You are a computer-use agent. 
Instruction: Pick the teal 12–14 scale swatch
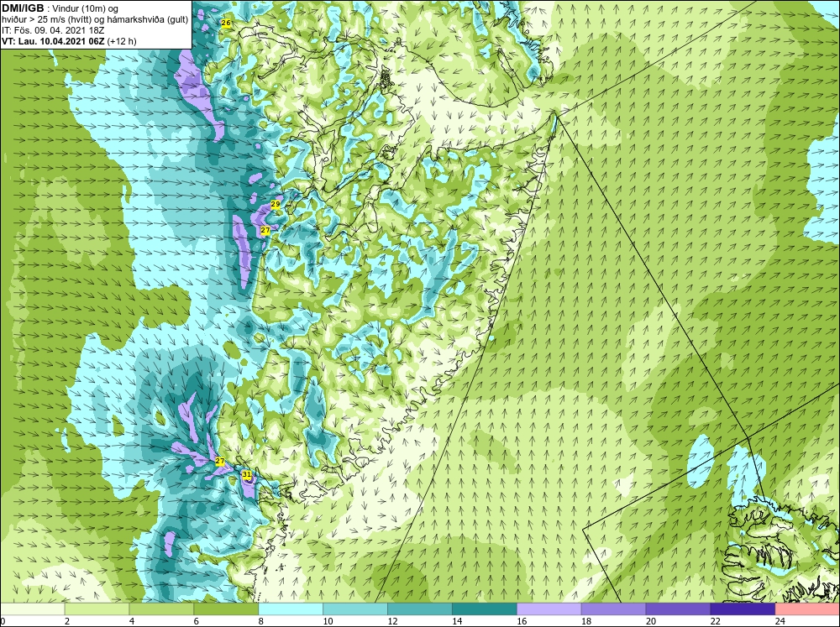420,609
